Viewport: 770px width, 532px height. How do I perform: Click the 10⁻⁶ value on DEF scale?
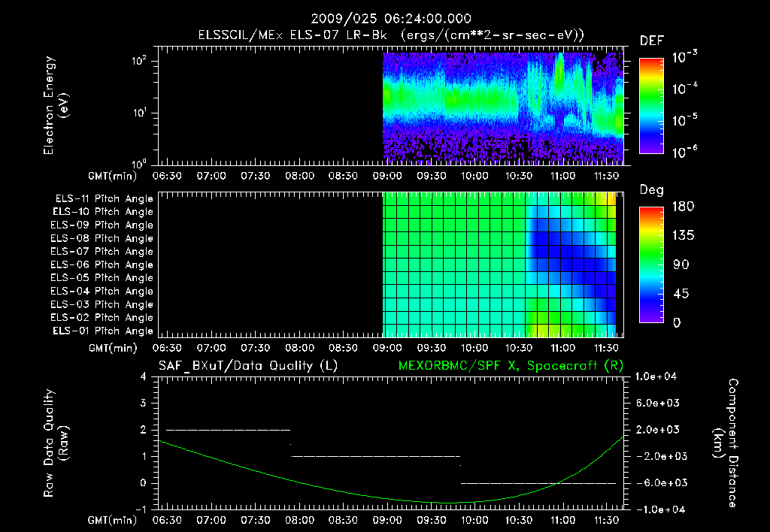coord(684,152)
